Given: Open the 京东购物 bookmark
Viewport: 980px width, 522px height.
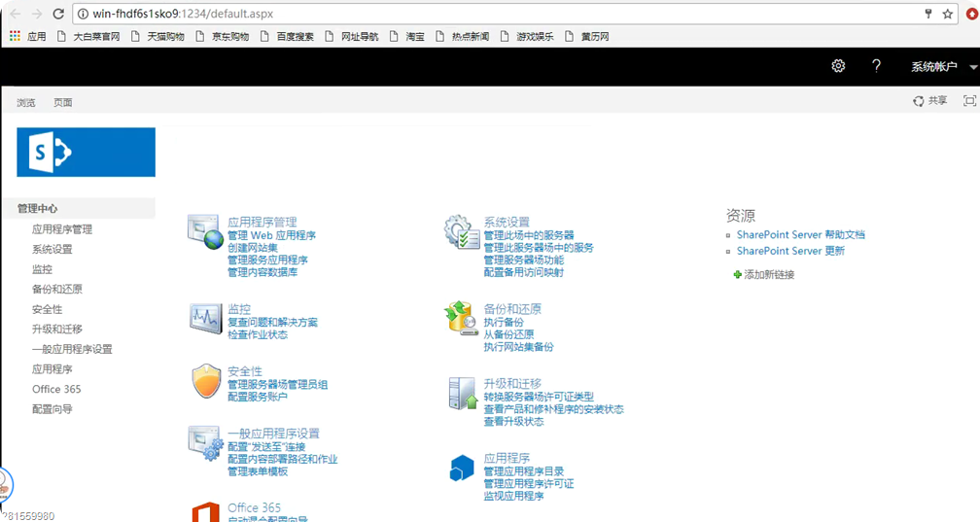Looking at the screenshot, I should point(224,36).
